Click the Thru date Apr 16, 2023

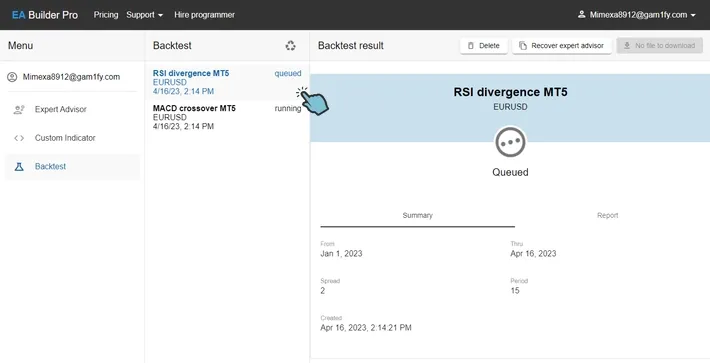coord(533,254)
